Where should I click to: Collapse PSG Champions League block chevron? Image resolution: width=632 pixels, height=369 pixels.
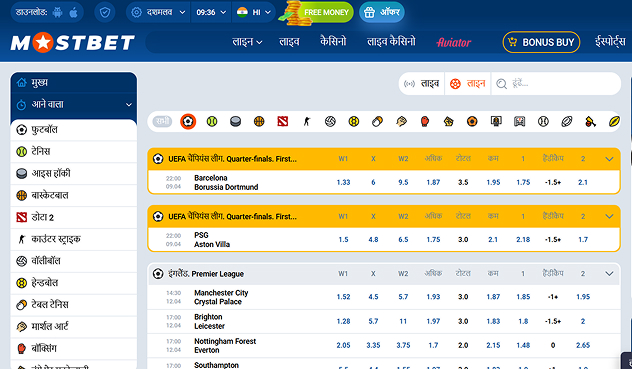[x=609, y=216]
